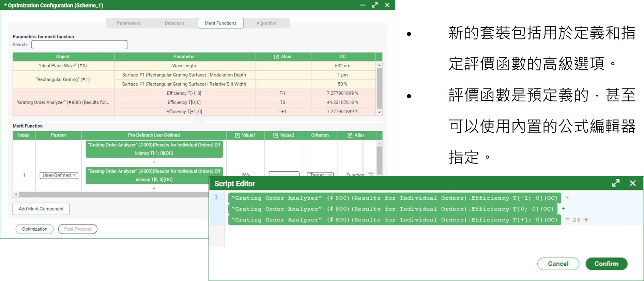Cancel the Script Editor changes
The height and width of the screenshot is (281, 644).
pyautogui.click(x=558, y=264)
